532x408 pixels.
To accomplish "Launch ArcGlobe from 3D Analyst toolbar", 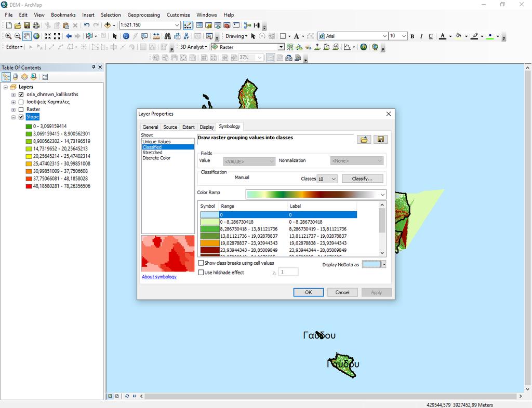I will pos(375,47).
